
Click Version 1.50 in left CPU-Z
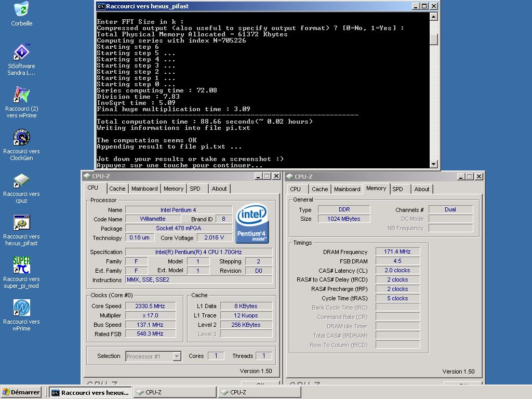[256, 371]
